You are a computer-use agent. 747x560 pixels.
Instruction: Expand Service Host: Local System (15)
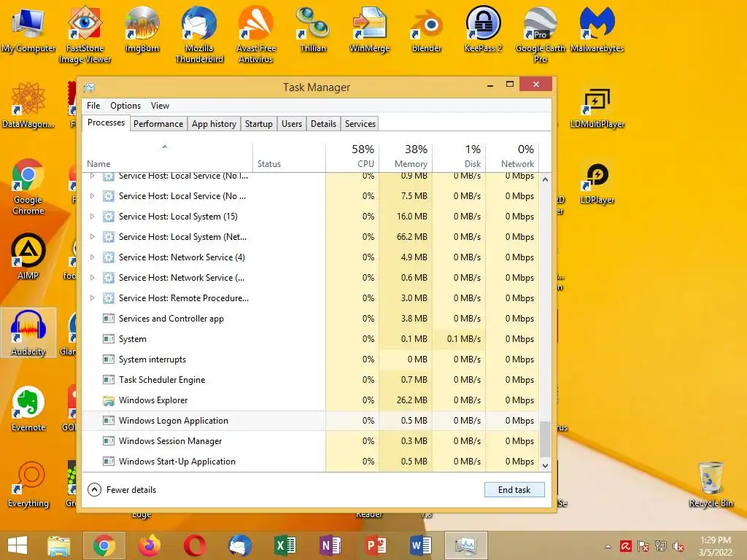(93, 216)
